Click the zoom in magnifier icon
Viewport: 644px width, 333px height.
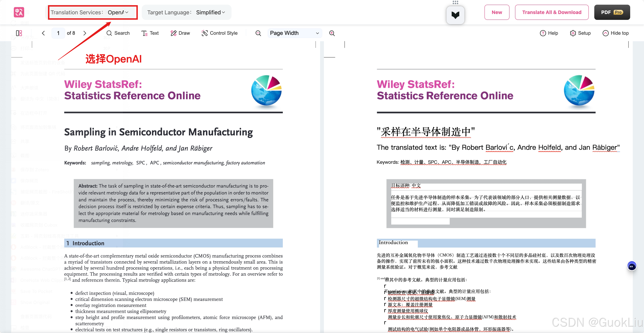332,33
